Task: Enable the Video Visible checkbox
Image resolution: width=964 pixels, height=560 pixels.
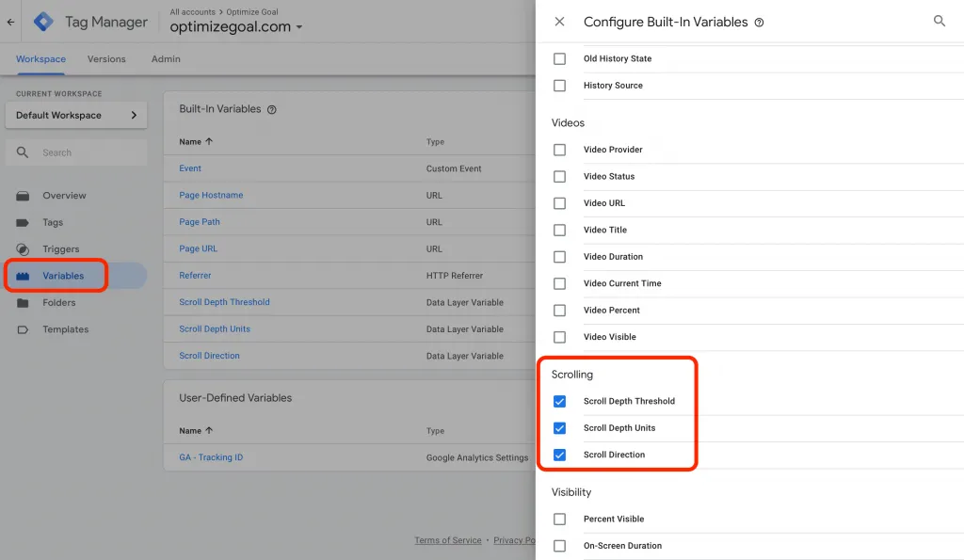Action: pos(559,337)
